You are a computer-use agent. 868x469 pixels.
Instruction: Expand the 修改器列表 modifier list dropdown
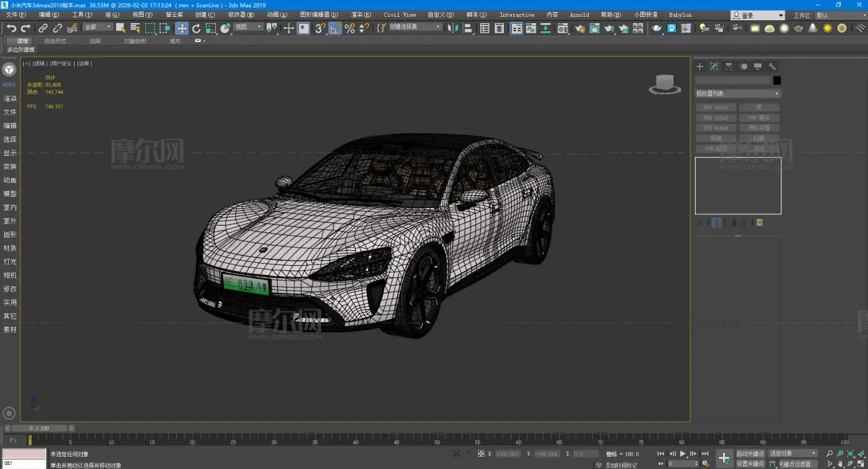(x=738, y=94)
